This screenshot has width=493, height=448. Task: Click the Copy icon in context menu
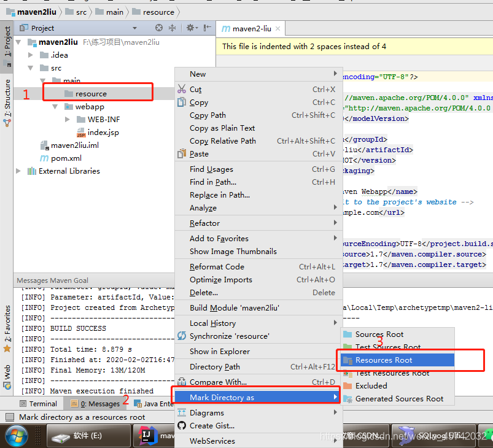[182, 102]
